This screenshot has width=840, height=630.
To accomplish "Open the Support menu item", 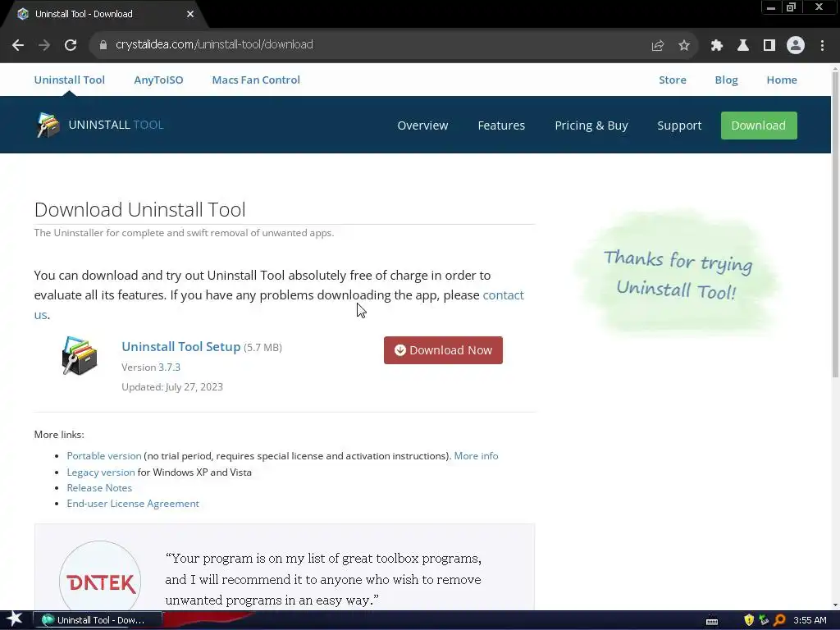I will 679,126.
